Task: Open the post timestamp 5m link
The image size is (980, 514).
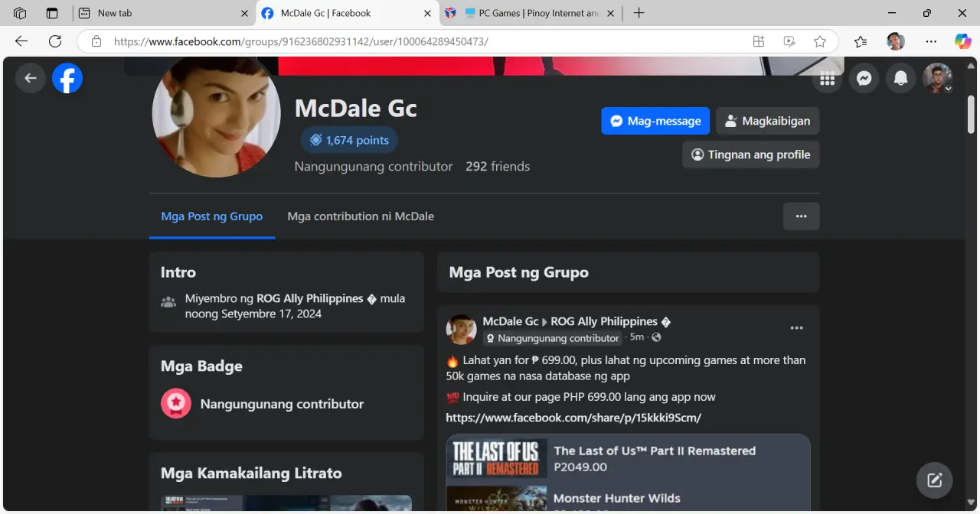Action: coord(637,337)
